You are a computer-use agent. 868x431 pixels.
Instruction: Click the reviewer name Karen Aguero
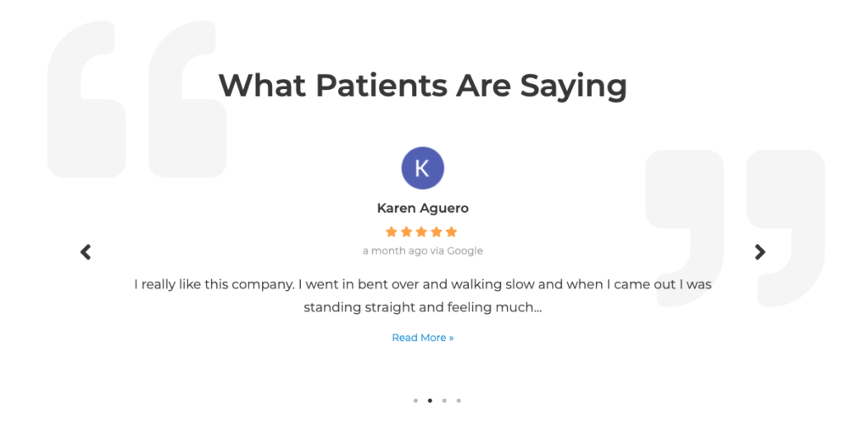click(x=423, y=209)
